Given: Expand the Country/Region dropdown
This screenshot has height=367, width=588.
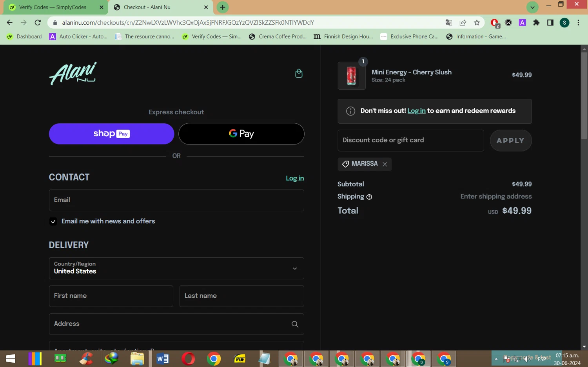Looking at the screenshot, I should coord(176,268).
